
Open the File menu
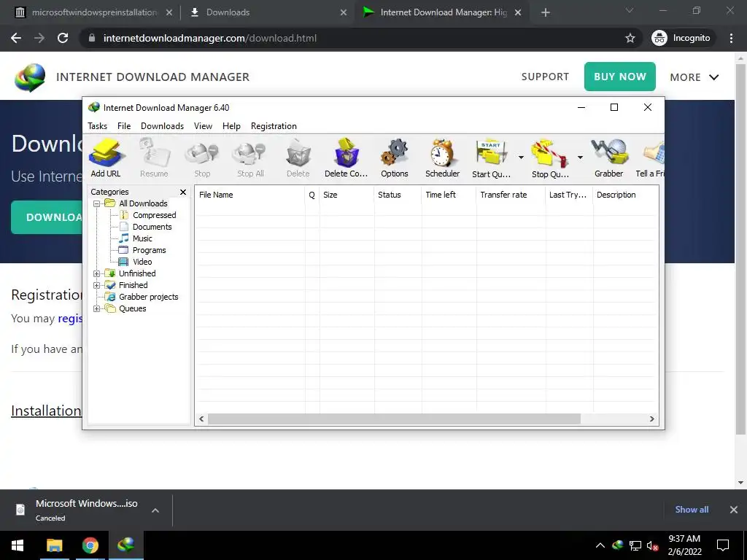pyautogui.click(x=124, y=126)
